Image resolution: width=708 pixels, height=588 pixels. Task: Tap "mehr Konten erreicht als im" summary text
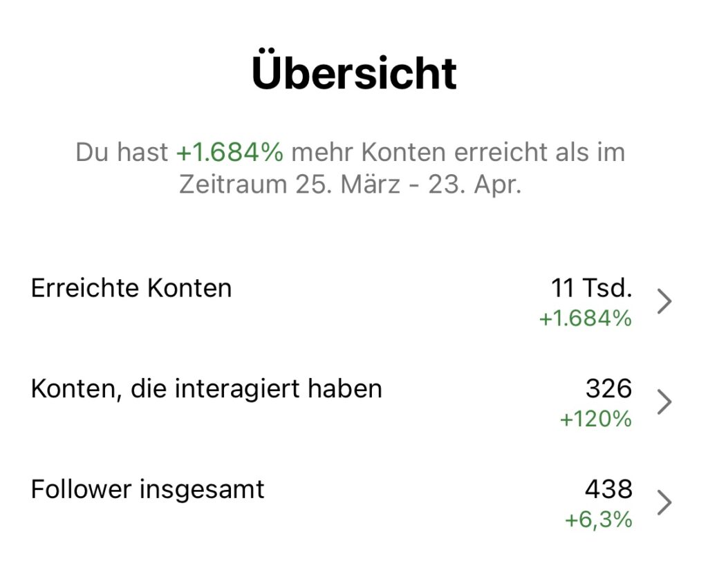click(x=458, y=153)
